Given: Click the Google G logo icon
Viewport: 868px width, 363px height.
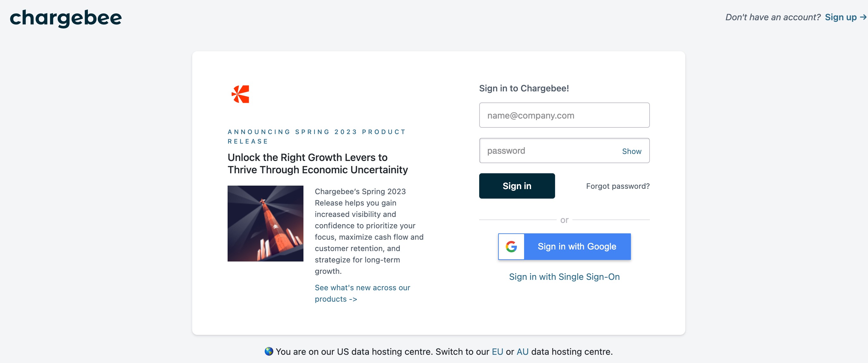Looking at the screenshot, I should [511, 246].
